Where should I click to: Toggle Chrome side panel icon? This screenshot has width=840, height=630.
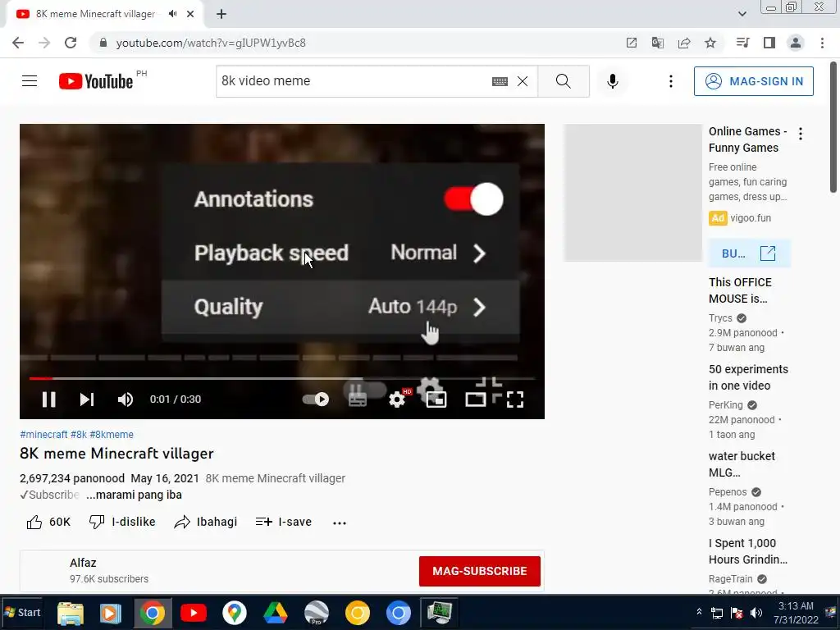769,43
